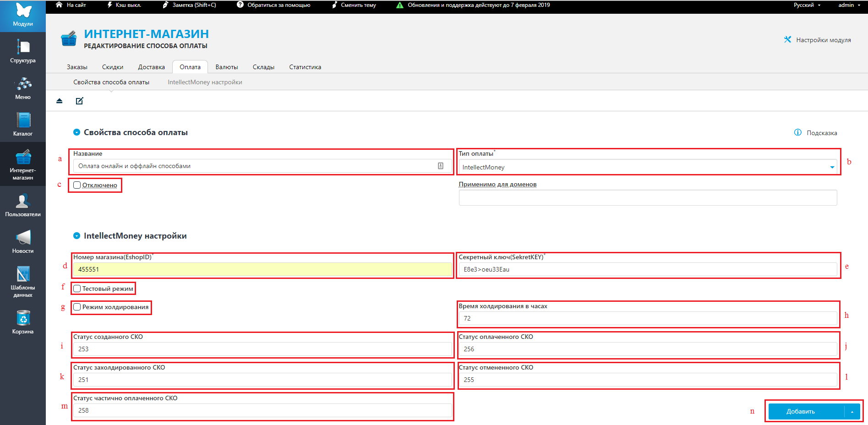Open the Русский language dropdown

pyautogui.click(x=807, y=5)
